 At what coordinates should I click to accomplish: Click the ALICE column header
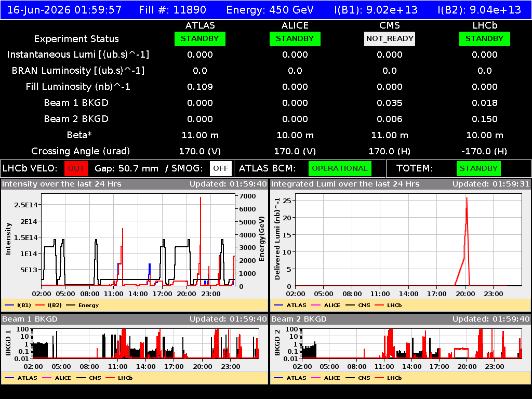click(295, 25)
